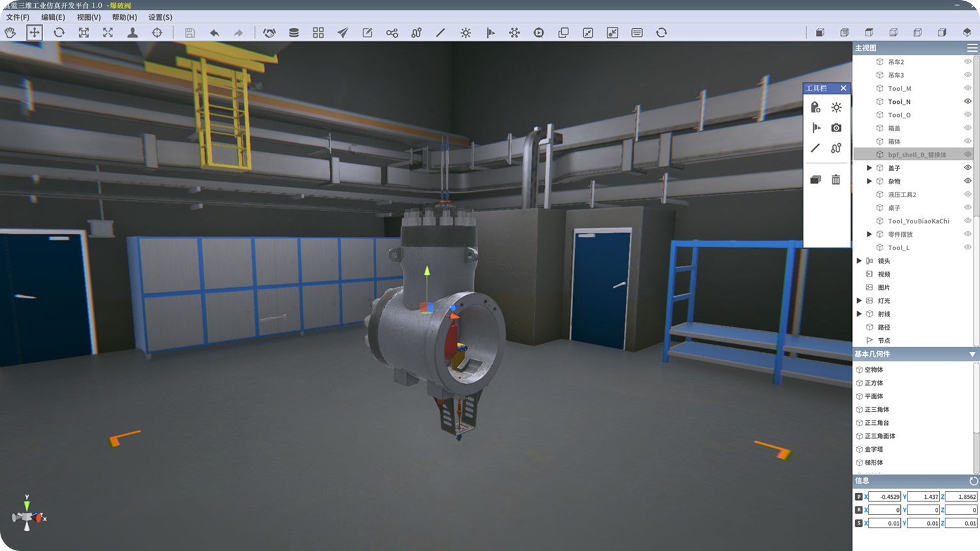Click the trash delete icon in 工具栏
Screen dimensions: 980x551
[836, 180]
